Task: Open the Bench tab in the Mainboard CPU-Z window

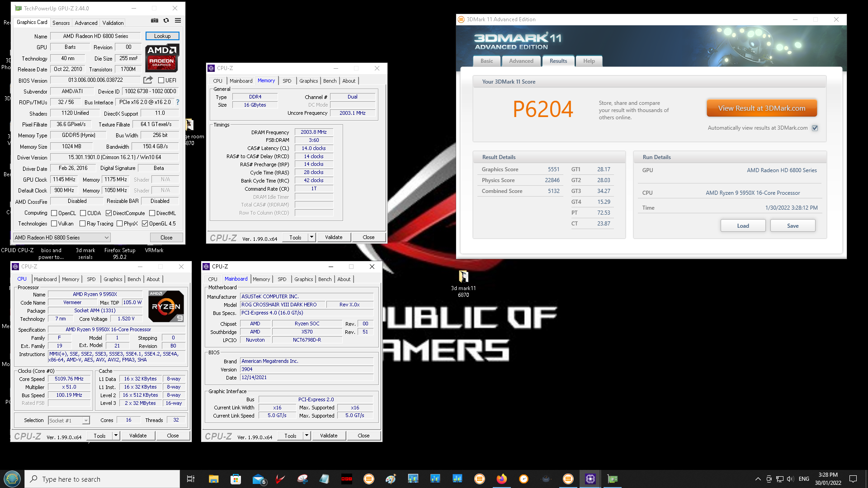Action: [325, 279]
